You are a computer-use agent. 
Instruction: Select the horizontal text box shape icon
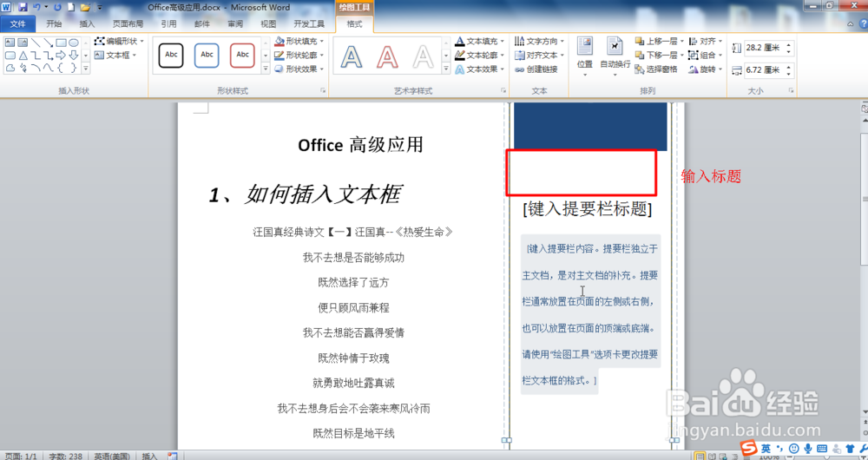click(10, 43)
